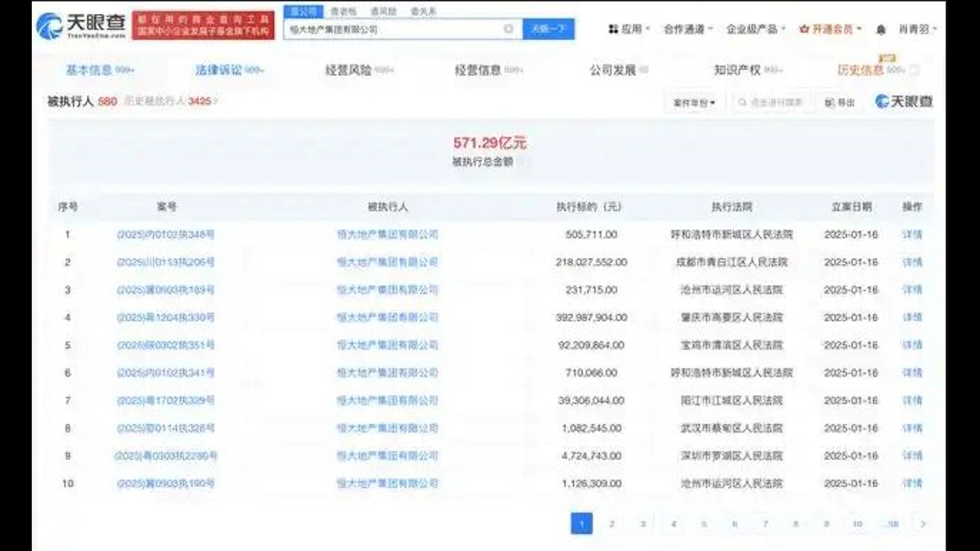
Task: Click 详情 for the 39,306,044.00 row
Action: [912, 400]
